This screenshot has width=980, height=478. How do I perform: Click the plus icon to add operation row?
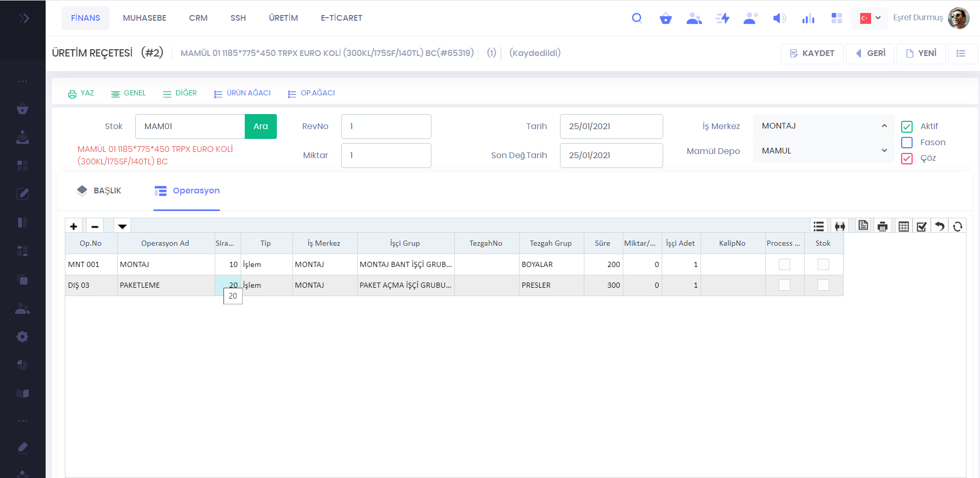(x=74, y=227)
